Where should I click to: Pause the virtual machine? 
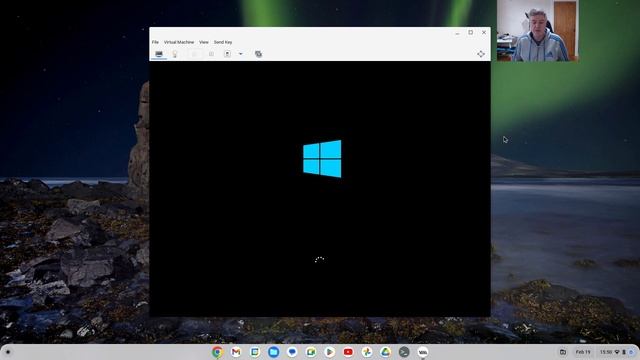pos(211,54)
